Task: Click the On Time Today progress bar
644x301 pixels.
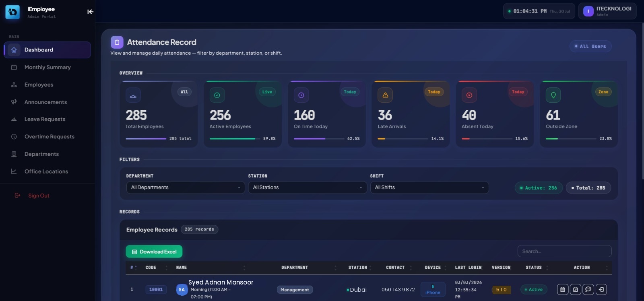Action: [319, 138]
